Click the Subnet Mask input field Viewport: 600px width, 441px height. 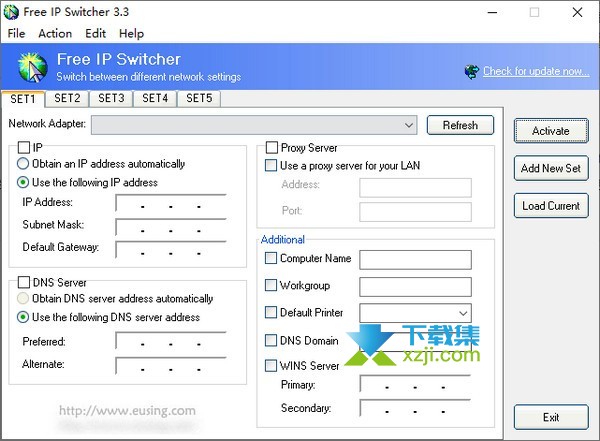point(171,227)
